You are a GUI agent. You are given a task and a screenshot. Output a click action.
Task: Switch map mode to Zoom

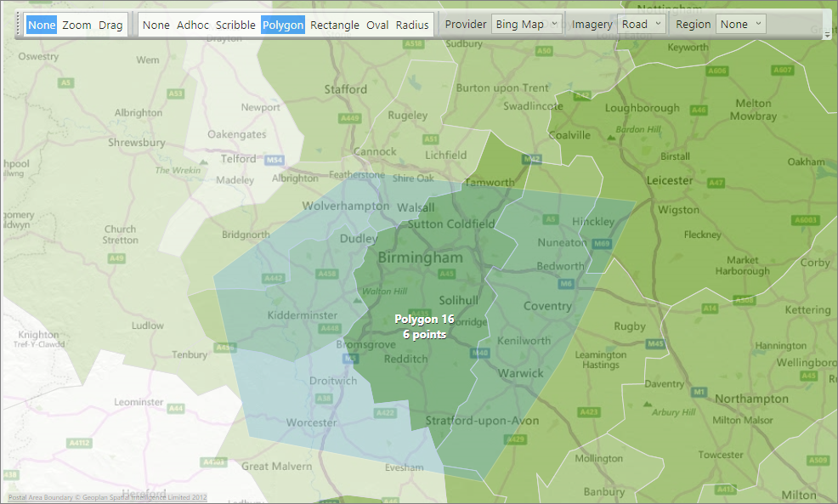(76, 25)
